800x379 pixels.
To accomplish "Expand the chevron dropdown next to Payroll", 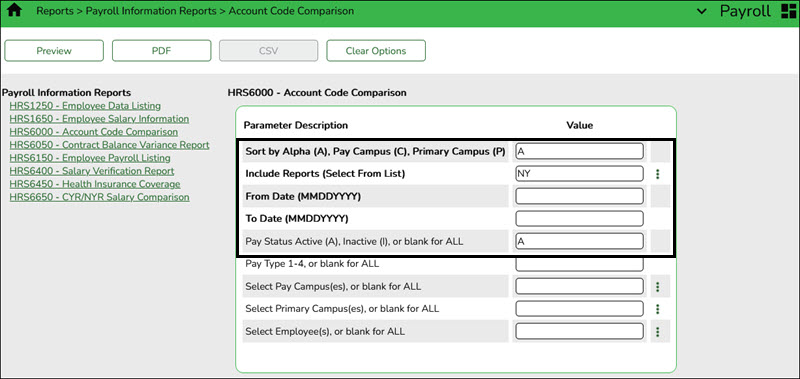I will click(702, 11).
